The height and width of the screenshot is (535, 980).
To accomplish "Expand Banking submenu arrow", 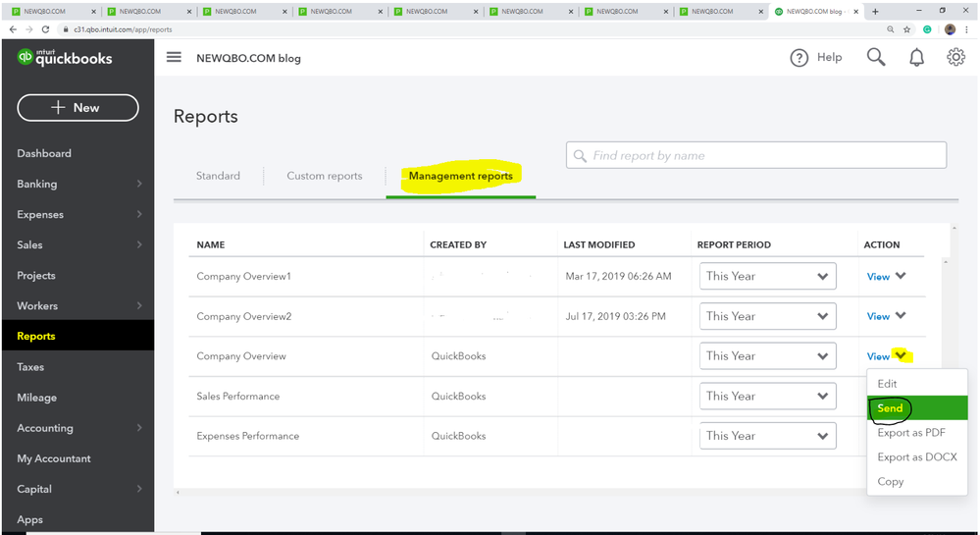I will pyautogui.click(x=139, y=184).
